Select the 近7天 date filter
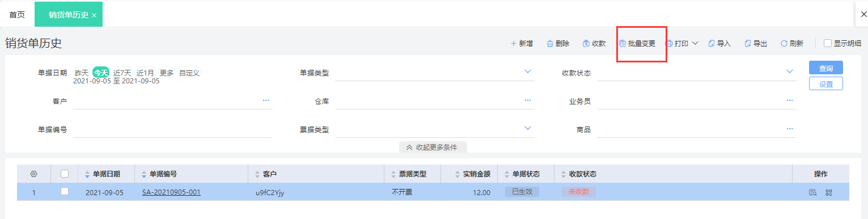 [122, 73]
